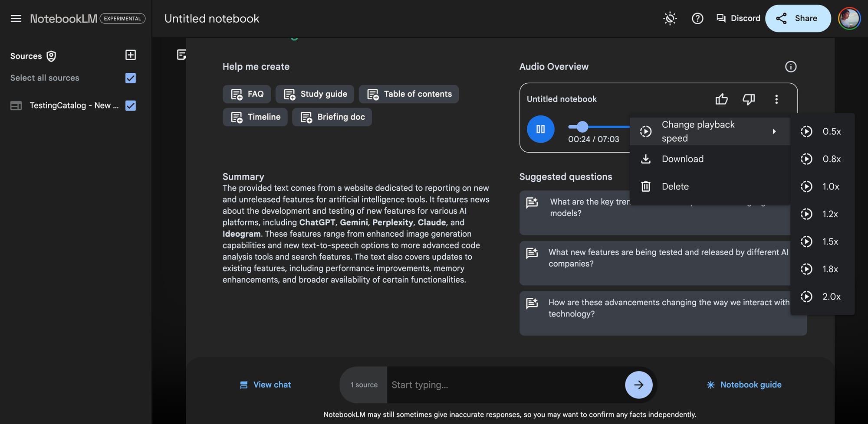
Task: Ask question about new features tested
Action: coord(654,263)
